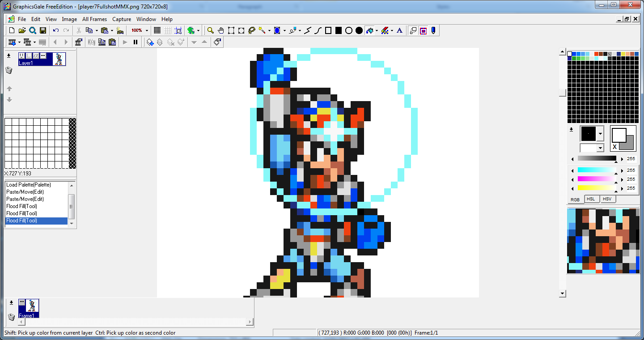This screenshot has height=340, width=644.
Task: Select the RGB color mode tab
Action: pos(575,199)
